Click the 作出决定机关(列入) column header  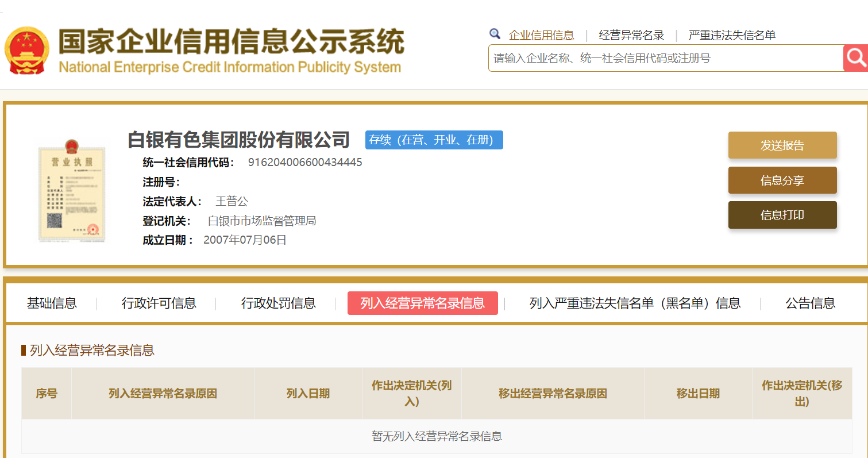pyautogui.click(x=412, y=394)
